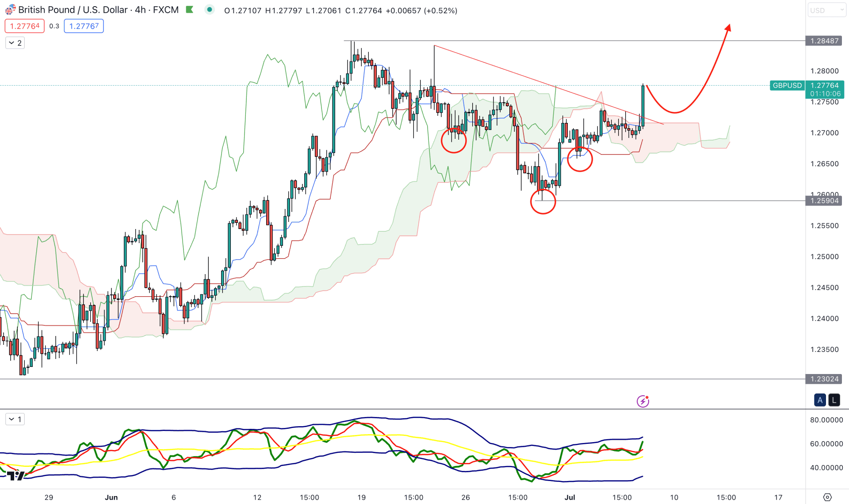Click the 1.24000 price scale value
Screen dimensions: 849x504
coord(824,318)
